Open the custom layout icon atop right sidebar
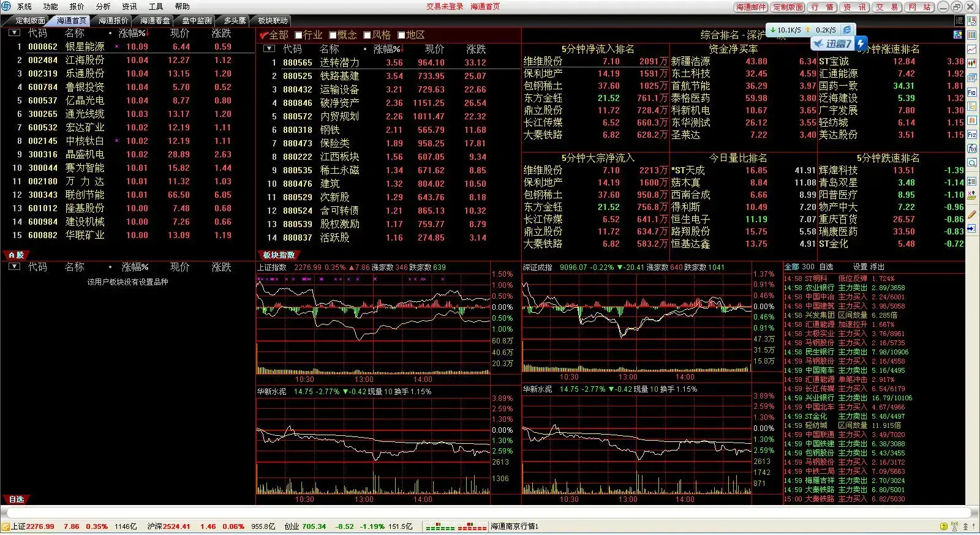 [972, 20]
